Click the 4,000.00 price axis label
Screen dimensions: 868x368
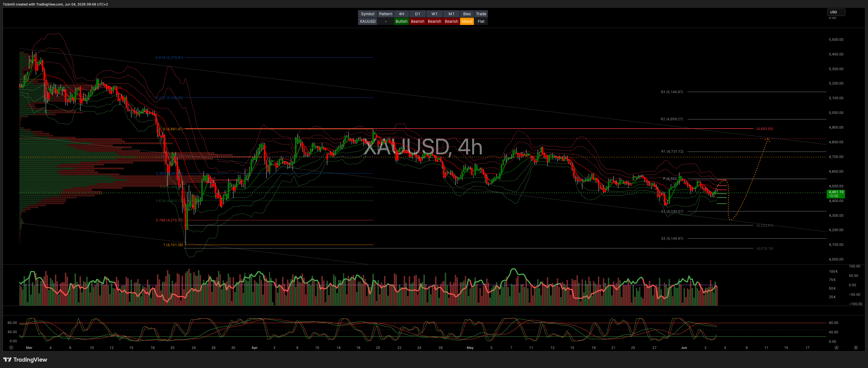[x=836, y=259]
